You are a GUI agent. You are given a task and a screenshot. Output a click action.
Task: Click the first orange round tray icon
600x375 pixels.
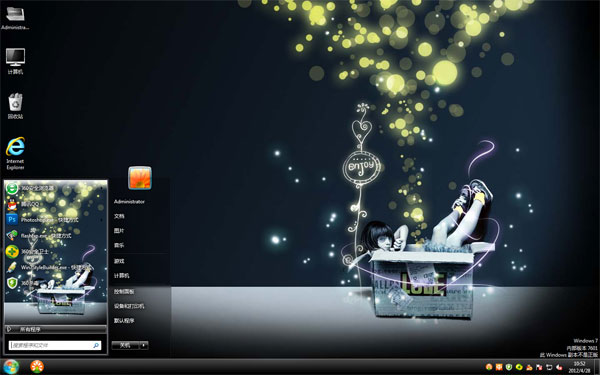pos(489,367)
